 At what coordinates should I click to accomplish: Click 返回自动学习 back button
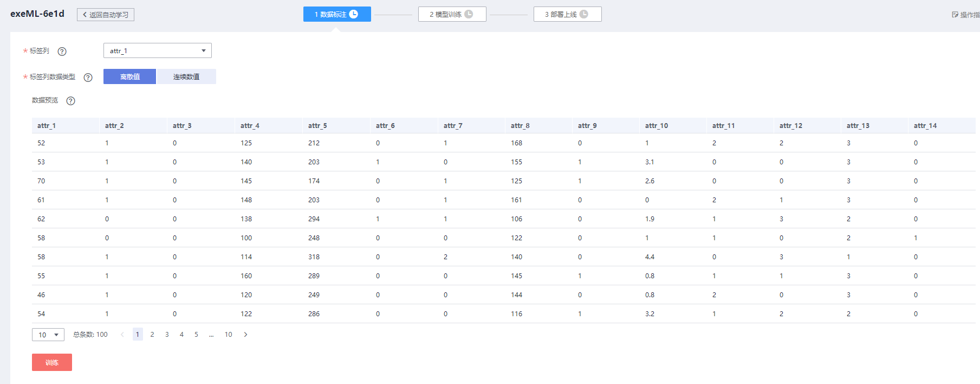(106, 15)
